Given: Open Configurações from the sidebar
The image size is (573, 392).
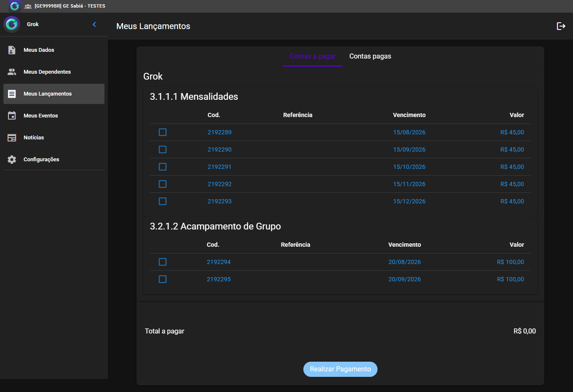Looking at the screenshot, I should 54,160.
